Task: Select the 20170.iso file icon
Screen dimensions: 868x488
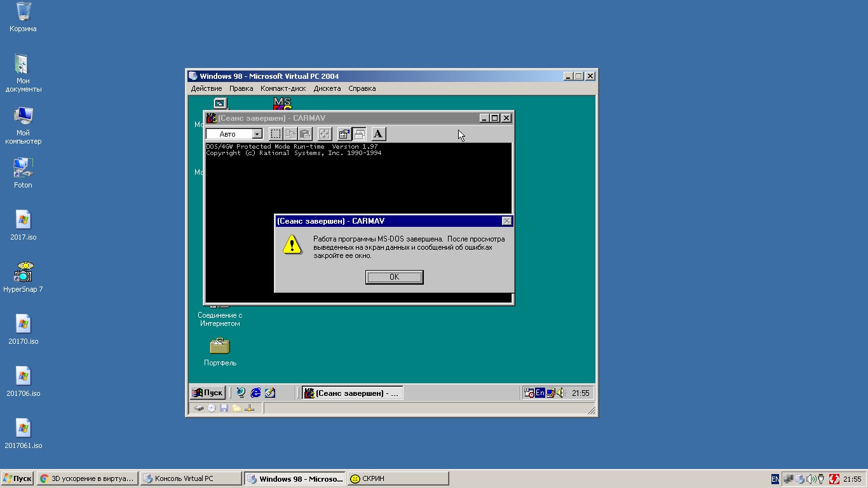Action: 23,329
